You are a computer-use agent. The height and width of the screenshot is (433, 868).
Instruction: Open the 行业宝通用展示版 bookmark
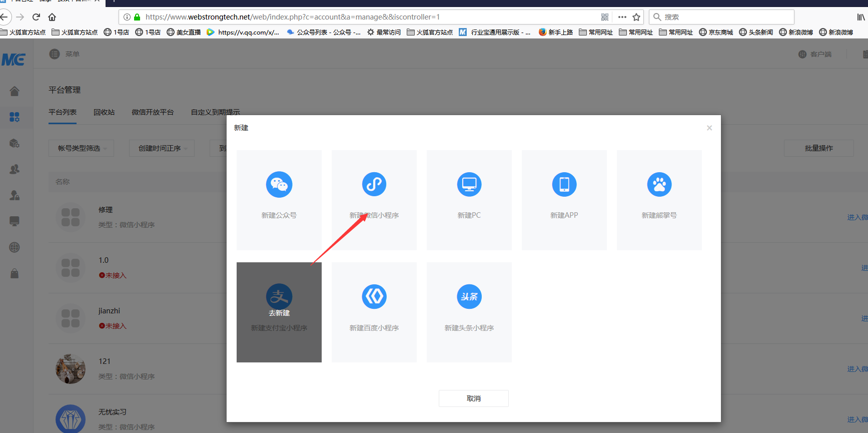(x=495, y=32)
